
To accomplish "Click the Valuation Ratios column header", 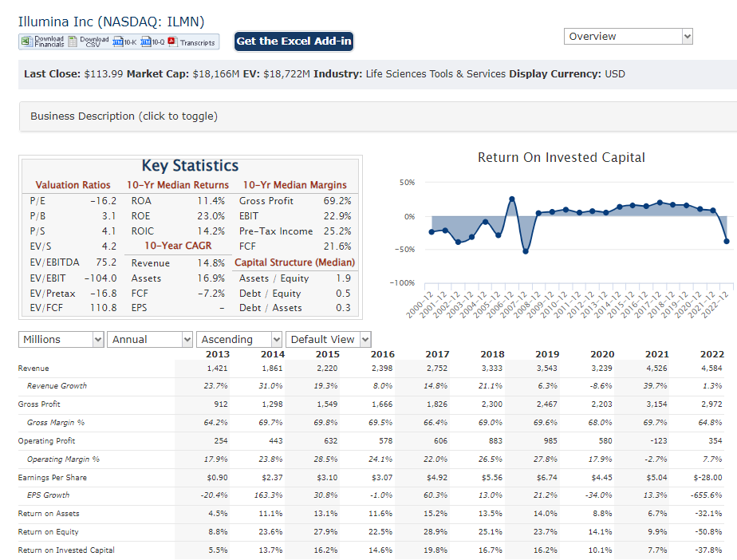I will tap(73, 185).
